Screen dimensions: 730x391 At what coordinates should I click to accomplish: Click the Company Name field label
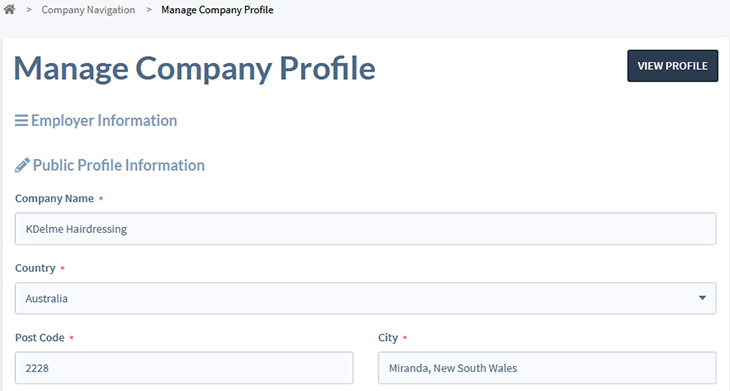click(x=54, y=198)
